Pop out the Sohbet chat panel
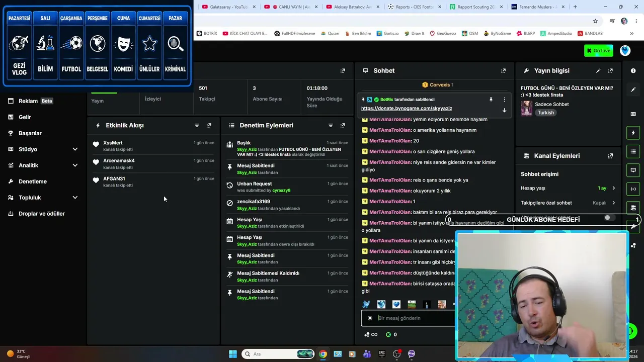 (503, 71)
